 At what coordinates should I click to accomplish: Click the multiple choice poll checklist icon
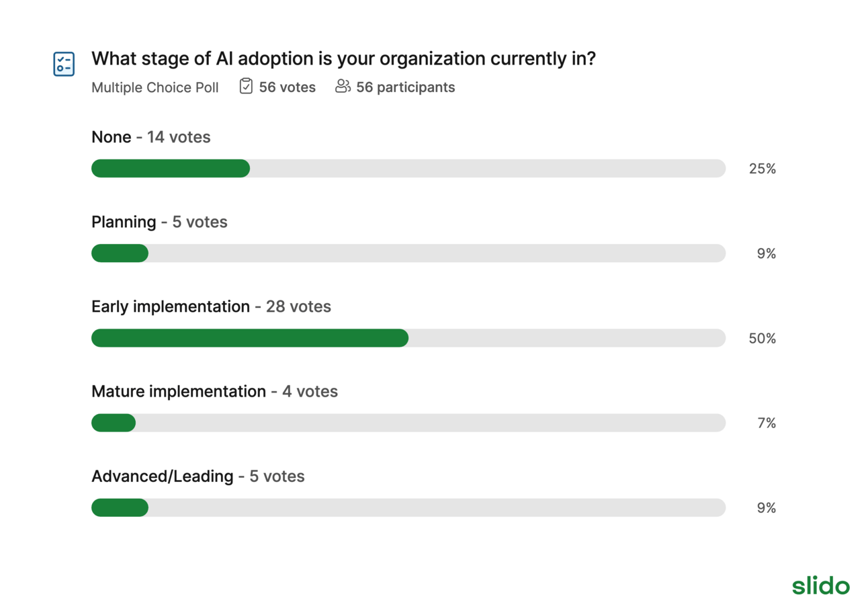point(64,64)
